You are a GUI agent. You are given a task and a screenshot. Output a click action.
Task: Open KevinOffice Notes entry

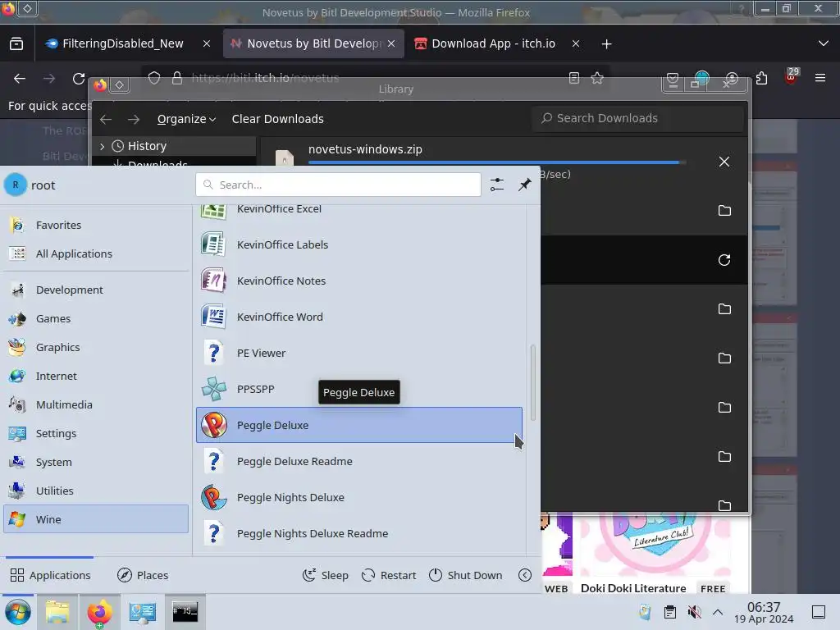[359, 281]
